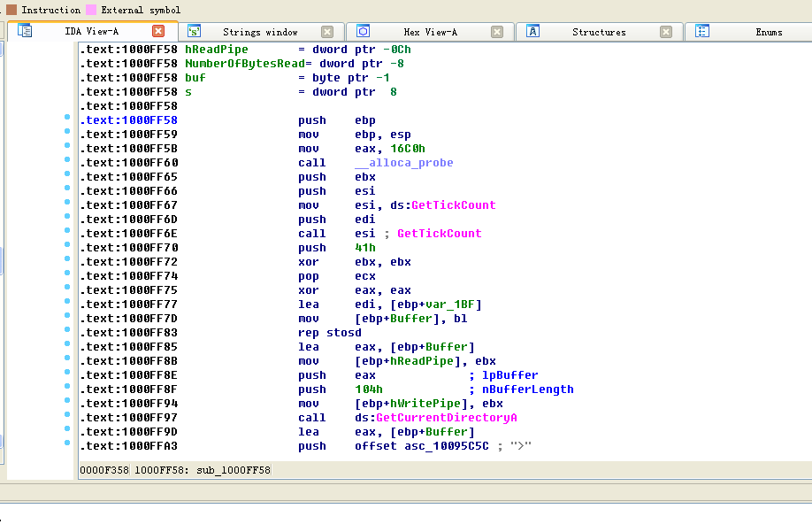Open the Hex View-A tab
This screenshot has width=812, height=532.
pos(431,32)
